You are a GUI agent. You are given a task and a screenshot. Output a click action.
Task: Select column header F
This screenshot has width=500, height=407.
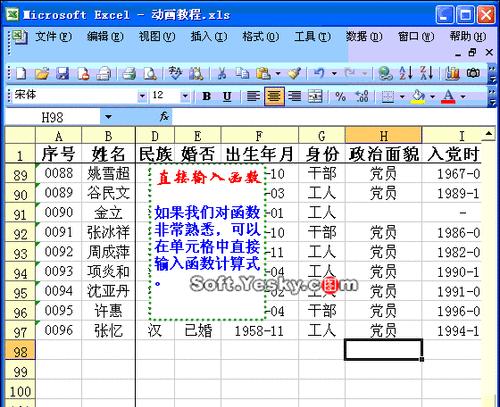(x=260, y=135)
